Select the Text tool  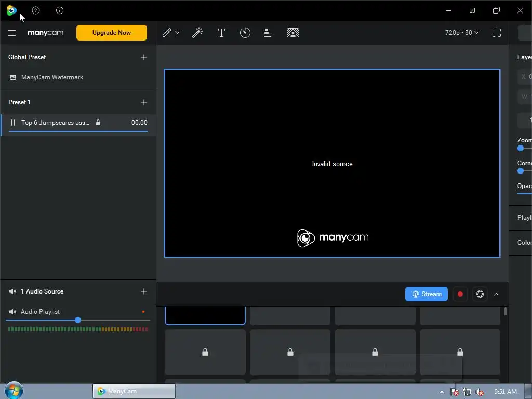[x=221, y=33]
